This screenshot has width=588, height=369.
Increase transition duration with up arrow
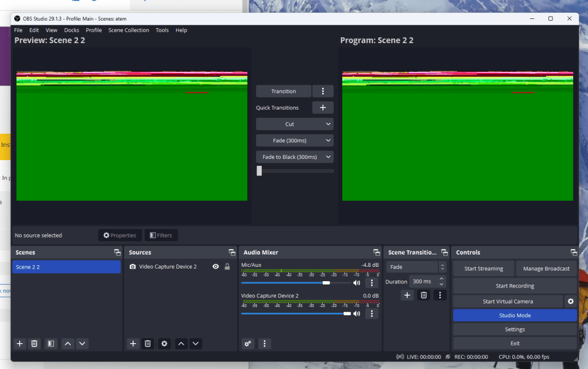tap(442, 279)
